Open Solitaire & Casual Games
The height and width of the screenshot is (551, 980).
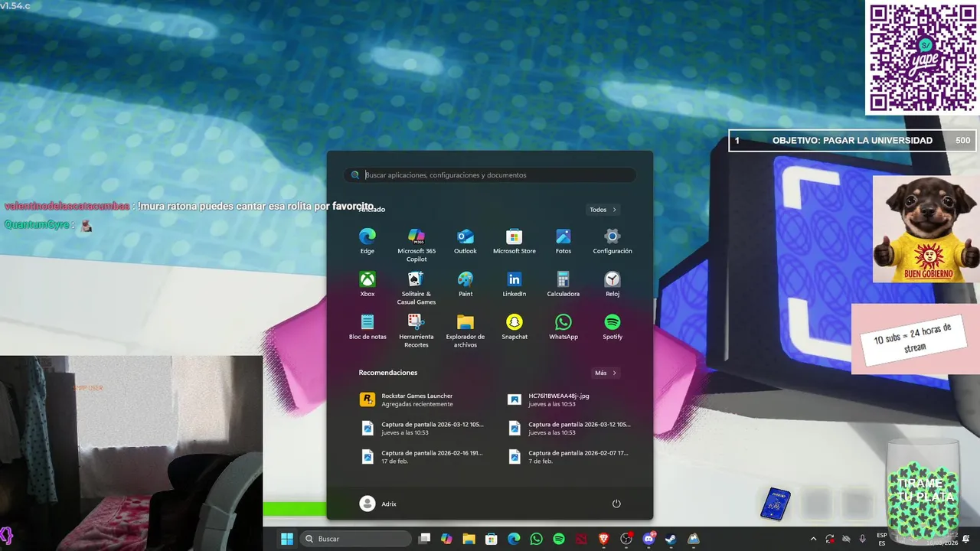(x=416, y=288)
